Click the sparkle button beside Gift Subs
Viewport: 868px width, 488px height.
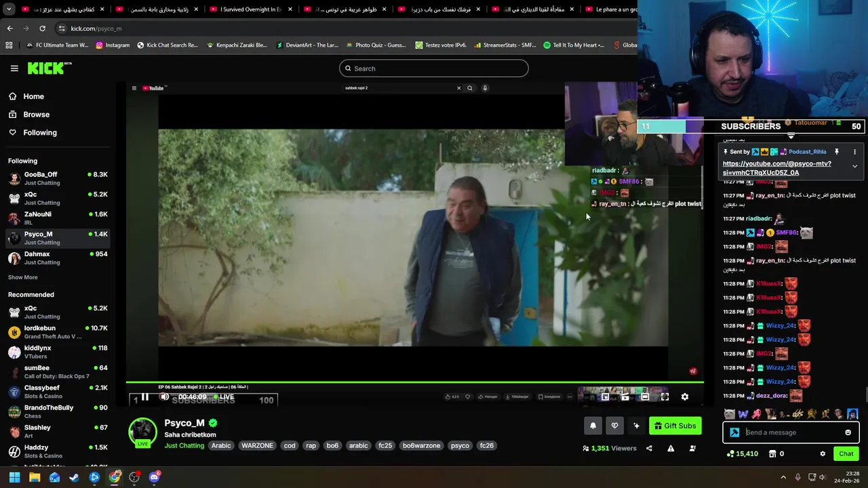coord(636,426)
